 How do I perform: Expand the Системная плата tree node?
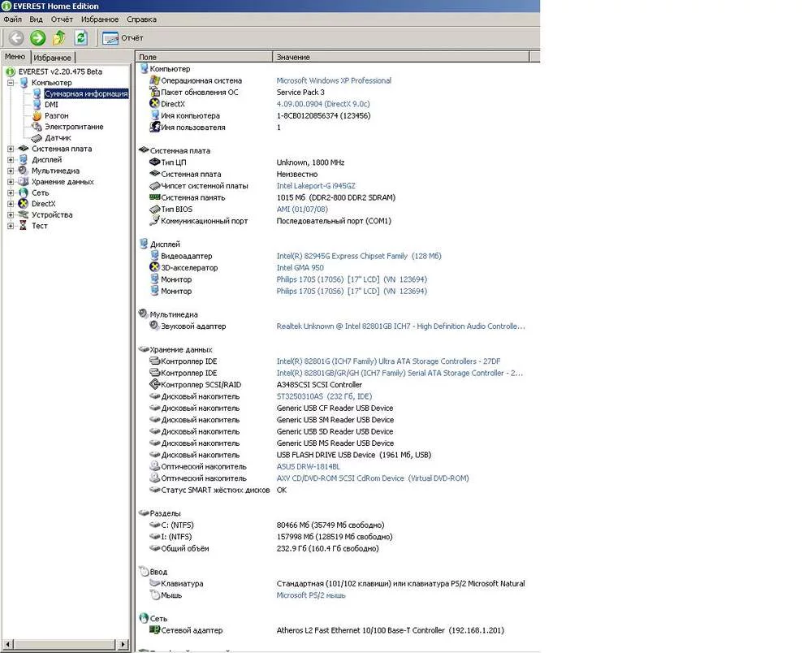click(x=11, y=149)
